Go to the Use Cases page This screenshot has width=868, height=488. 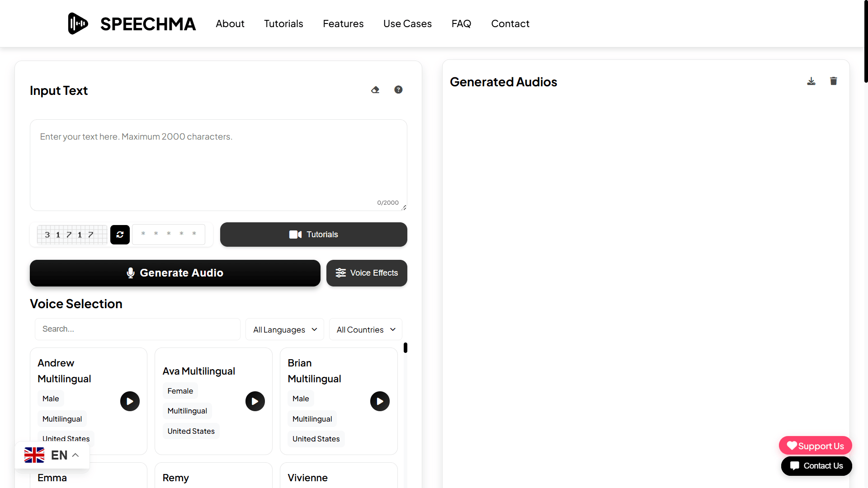407,23
